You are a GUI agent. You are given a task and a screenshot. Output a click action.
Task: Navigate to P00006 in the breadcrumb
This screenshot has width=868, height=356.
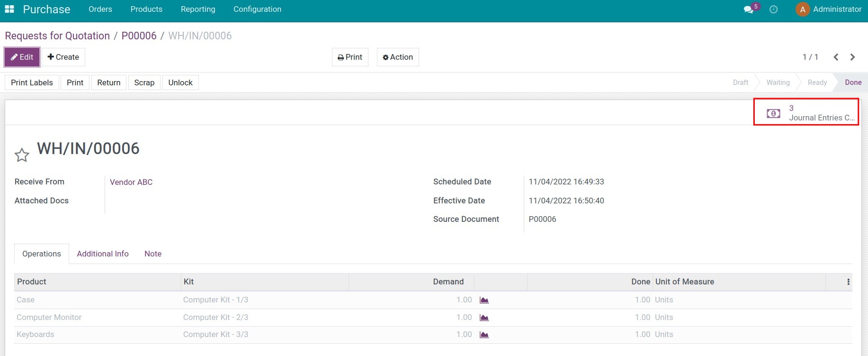coord(139,36)
